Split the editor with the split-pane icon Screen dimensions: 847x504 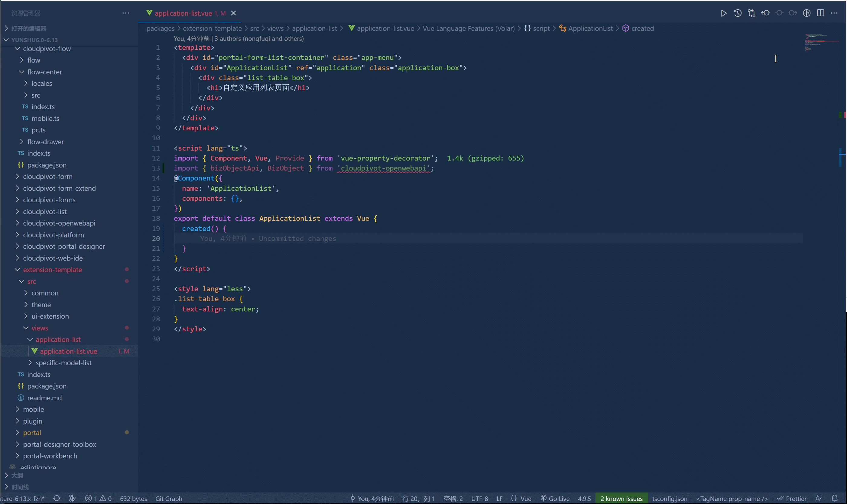(820, 13)
